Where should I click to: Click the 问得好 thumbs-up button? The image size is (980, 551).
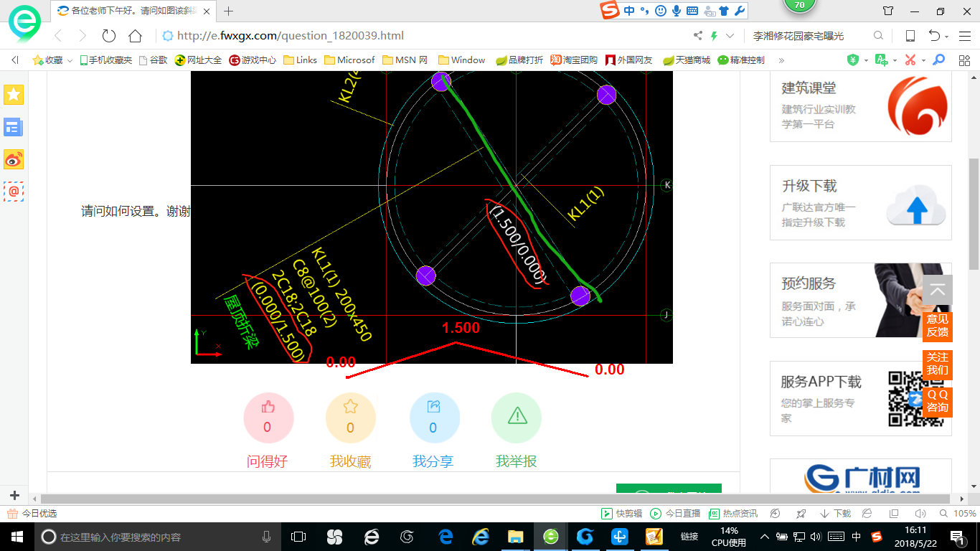point(268,418)
